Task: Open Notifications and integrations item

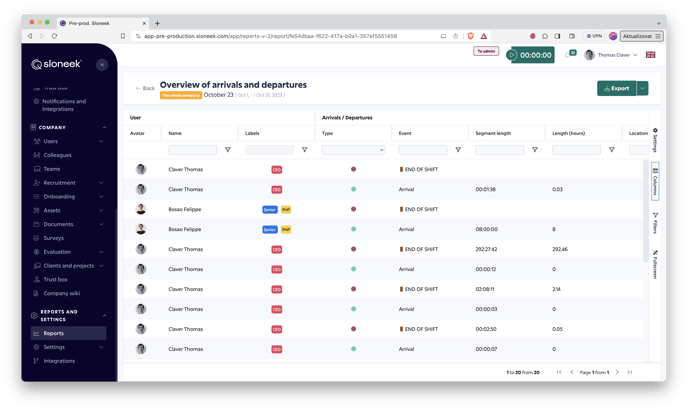Action: (64, 105)
